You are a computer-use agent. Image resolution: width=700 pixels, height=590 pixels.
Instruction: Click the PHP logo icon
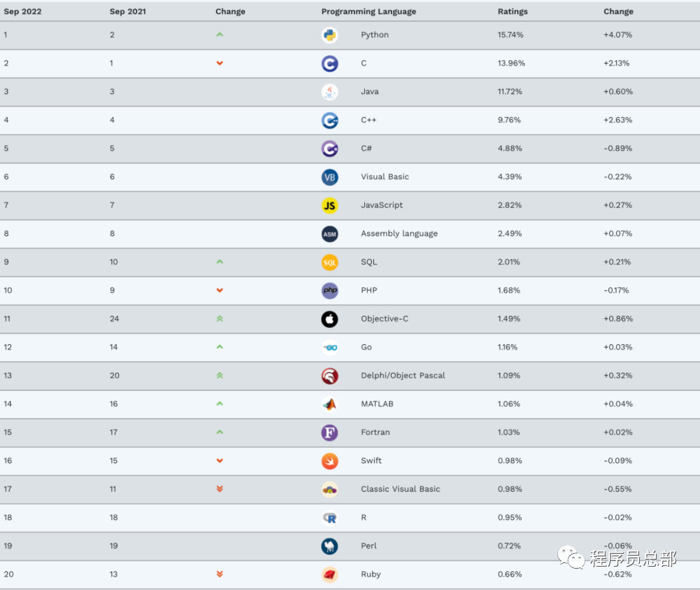click(330, 290)
